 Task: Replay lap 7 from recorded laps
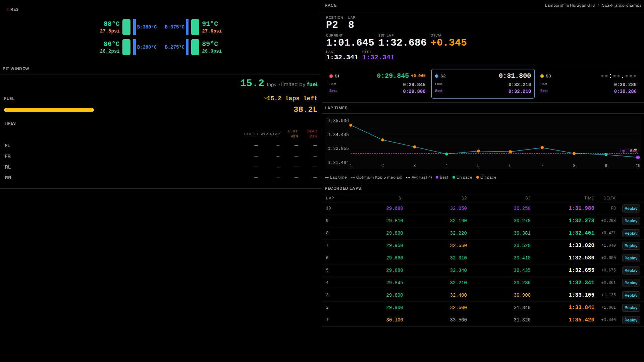tap(631, 246)
